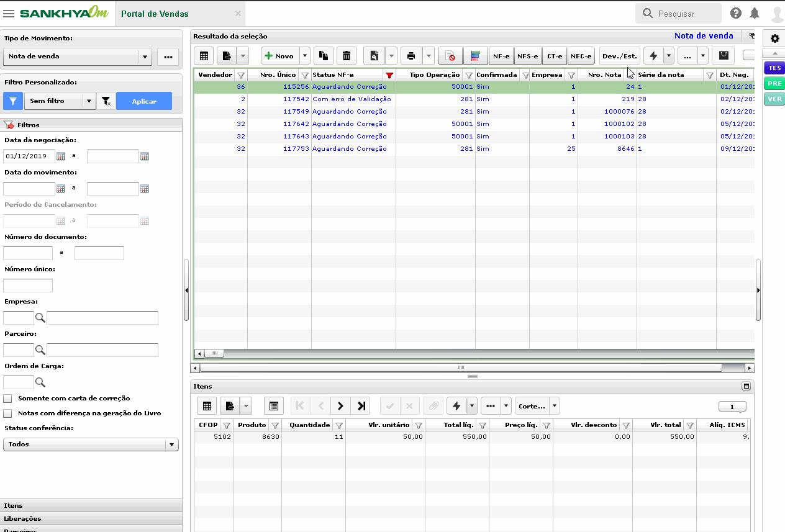Expand the Liberações accordion section
Image resolution: width=785 pixels, height=532 pixels.
[x=91, y=518]
